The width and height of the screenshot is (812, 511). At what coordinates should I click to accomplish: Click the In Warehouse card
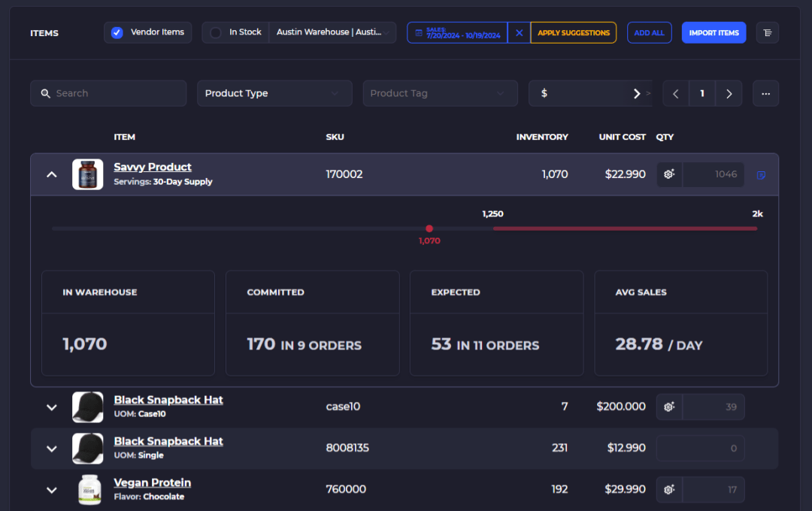point(128,323)
